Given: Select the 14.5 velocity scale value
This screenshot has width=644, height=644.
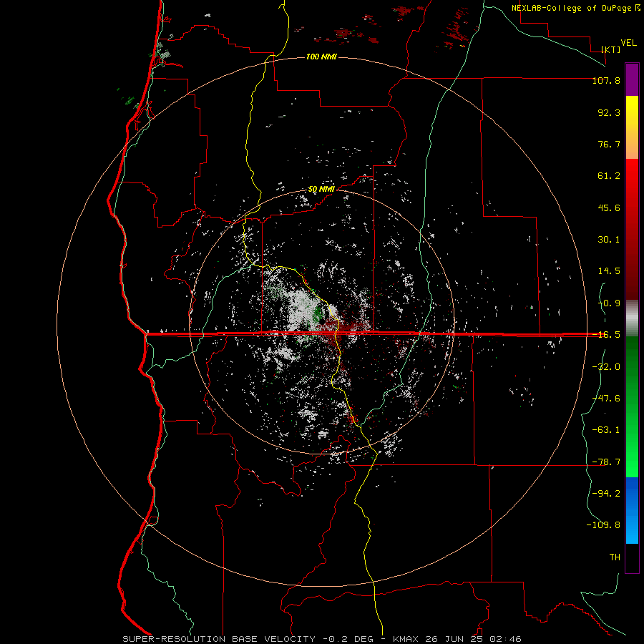Looking at the screenshot, I should click(x=609, y=271).
